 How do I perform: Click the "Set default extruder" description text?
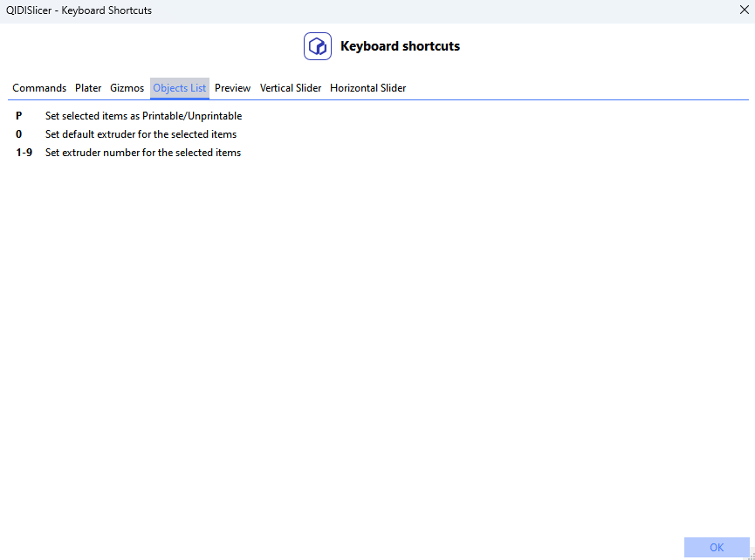(141, 134)
